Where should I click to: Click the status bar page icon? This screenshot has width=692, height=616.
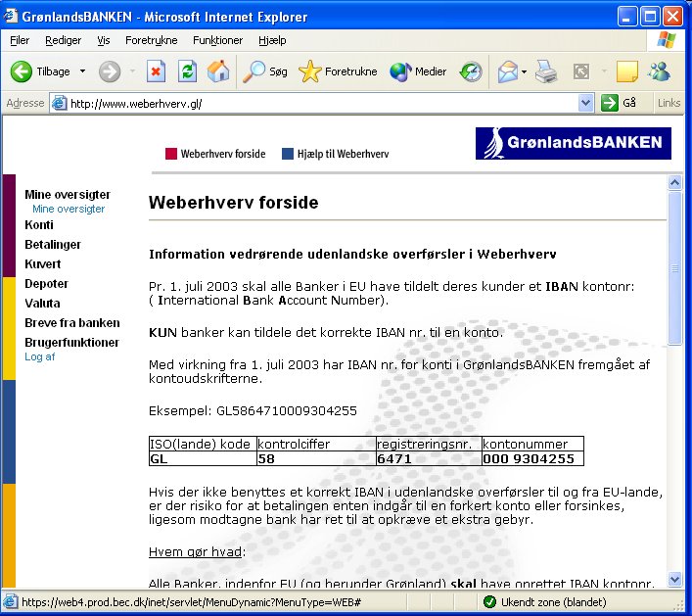(x=10, y=601)
